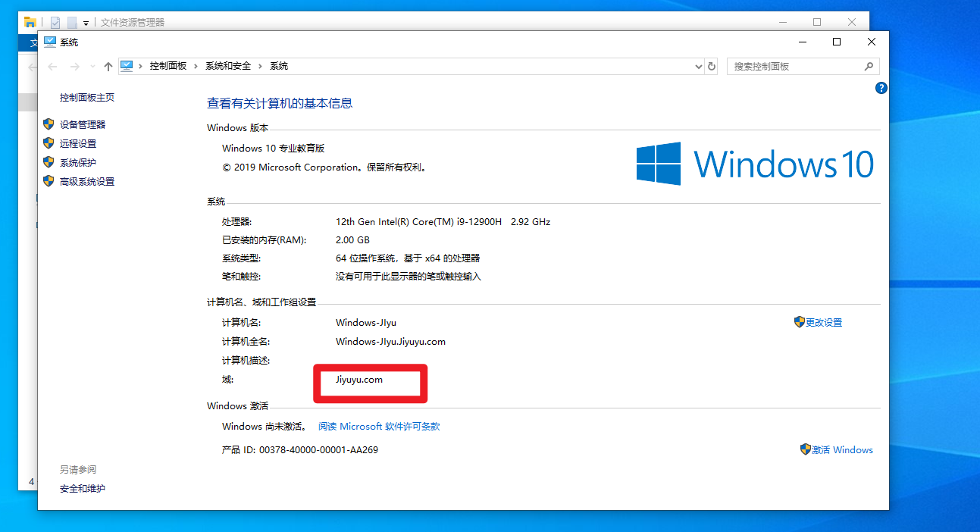Maximize the System window
The image size is (980, 532).
[x=837, y=42]
